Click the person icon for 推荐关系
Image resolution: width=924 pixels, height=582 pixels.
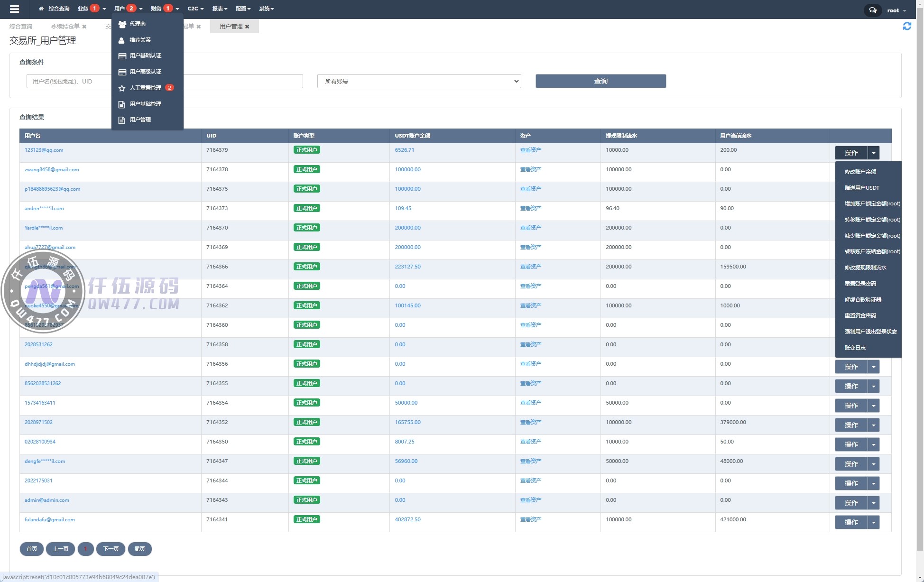click(121, 40)
